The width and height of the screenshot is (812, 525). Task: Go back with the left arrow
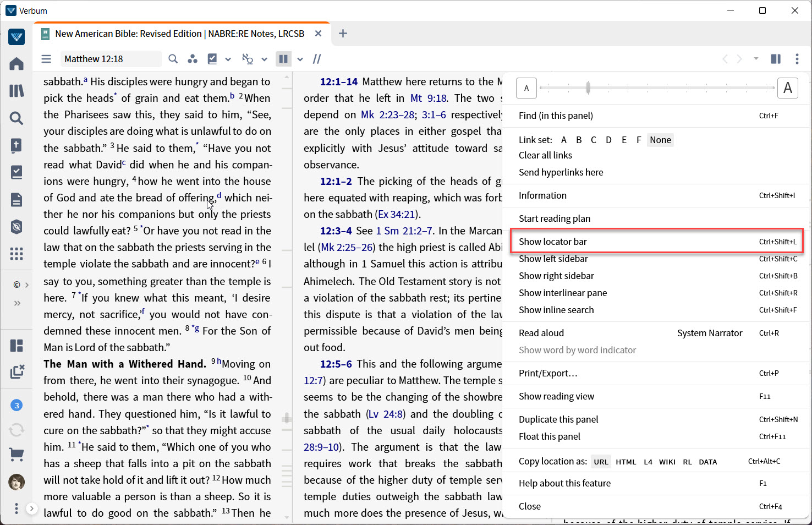(x=725, y=59)
